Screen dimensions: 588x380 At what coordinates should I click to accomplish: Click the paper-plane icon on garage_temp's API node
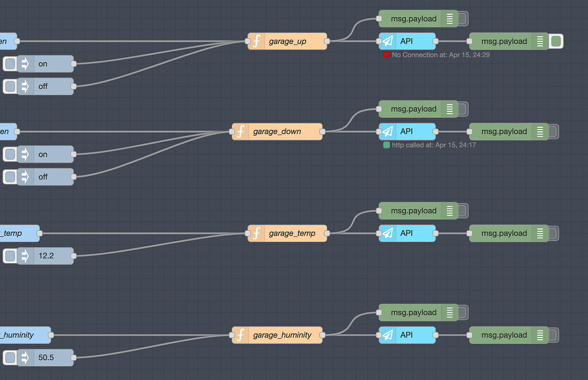point(387,233)
